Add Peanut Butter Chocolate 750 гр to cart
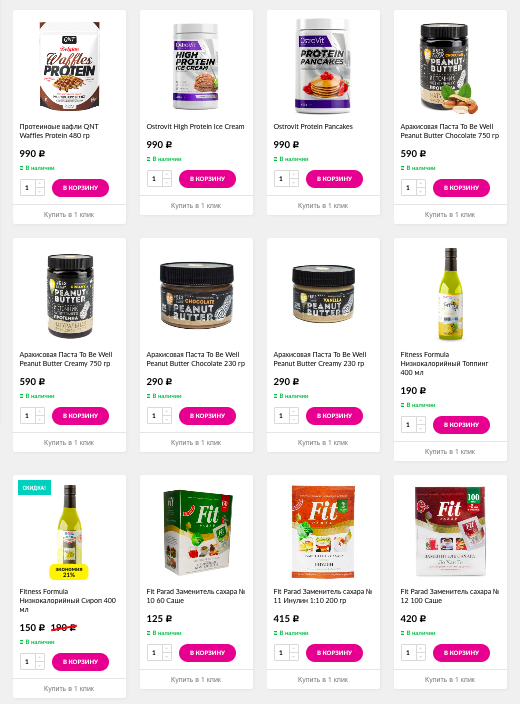520x704 pixels. (x=461, y=188)
